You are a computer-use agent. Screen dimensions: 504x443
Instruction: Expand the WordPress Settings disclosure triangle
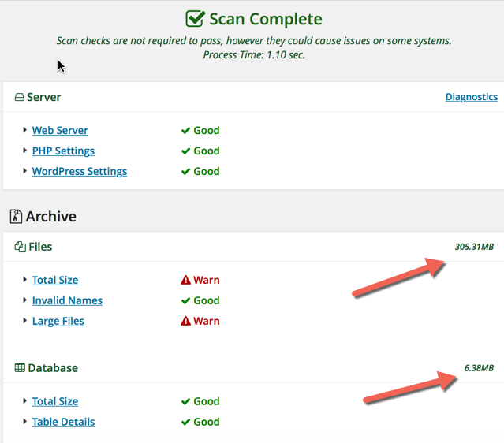25,171
